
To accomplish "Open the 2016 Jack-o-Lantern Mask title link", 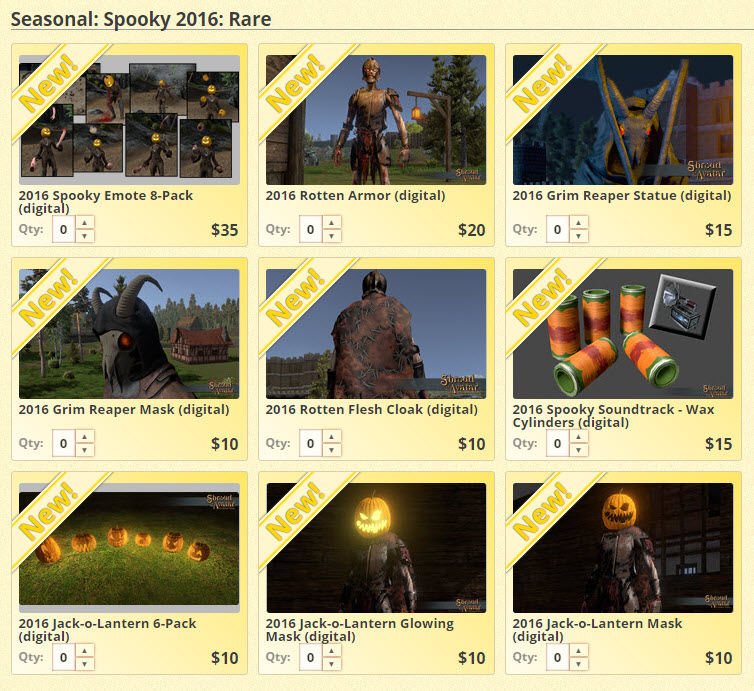I will (597, 630).
